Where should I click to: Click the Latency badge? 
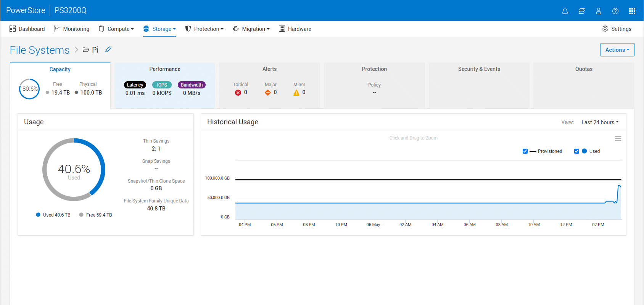point(135,85)
